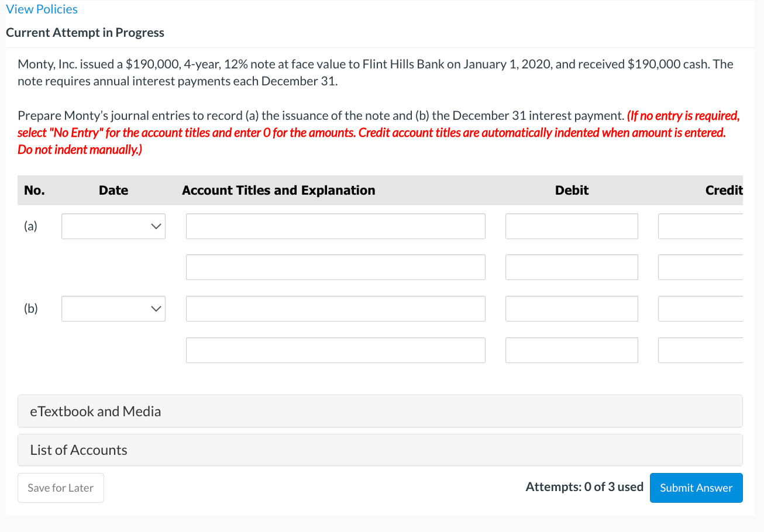
Task: Select the second Debit amount field for entry (a)
Action: click(572, 267)
